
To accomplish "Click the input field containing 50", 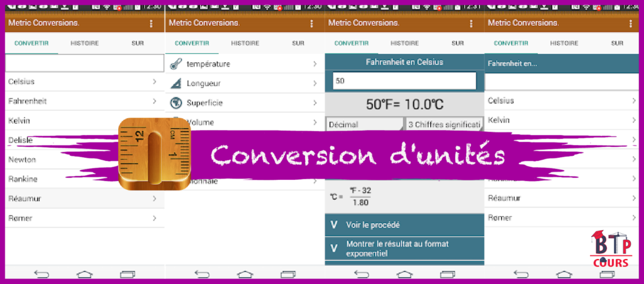I will tap(404, 81).
